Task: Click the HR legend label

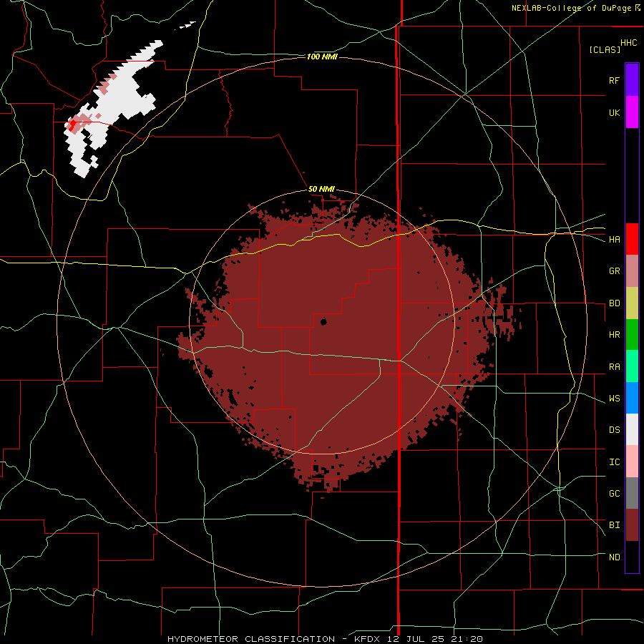Action: coord(614,335)
